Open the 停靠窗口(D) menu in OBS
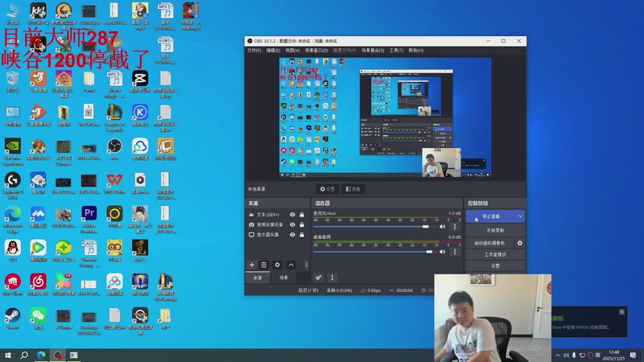Viewport: 644px width, 362px height. (x=316, y=51)
